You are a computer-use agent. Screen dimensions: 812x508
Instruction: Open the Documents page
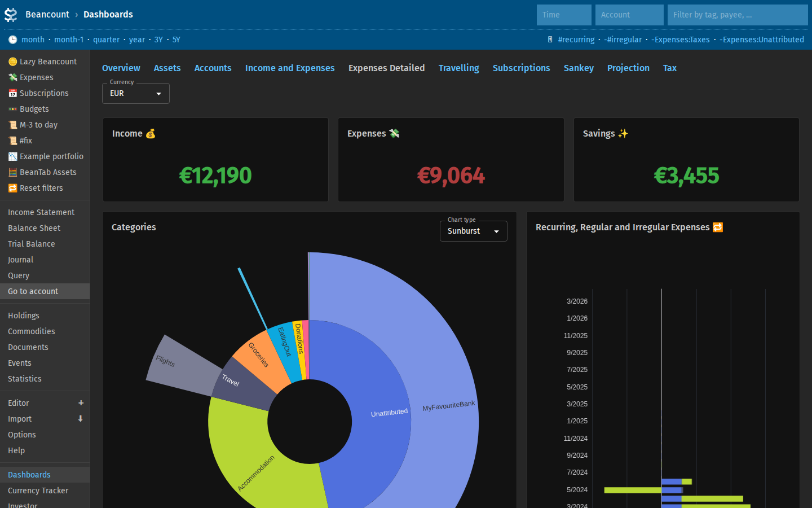click(45, 347)
